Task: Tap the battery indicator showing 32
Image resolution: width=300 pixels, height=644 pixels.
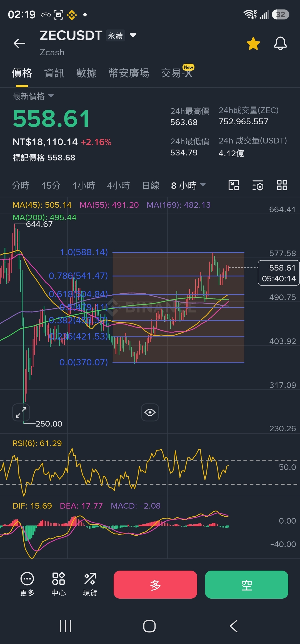Action: (281, 14)
